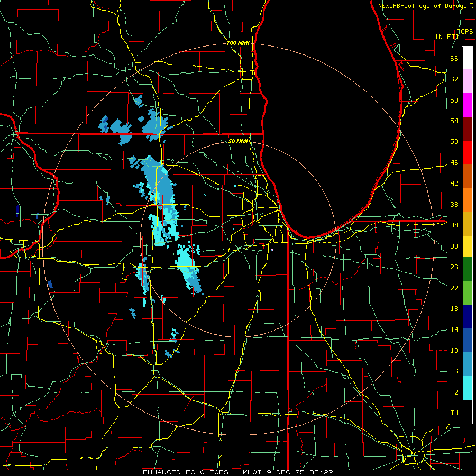Viewport: 476px width, 476px height.
Task: Click the '18' legend value
Action: (x=454, y=309)
